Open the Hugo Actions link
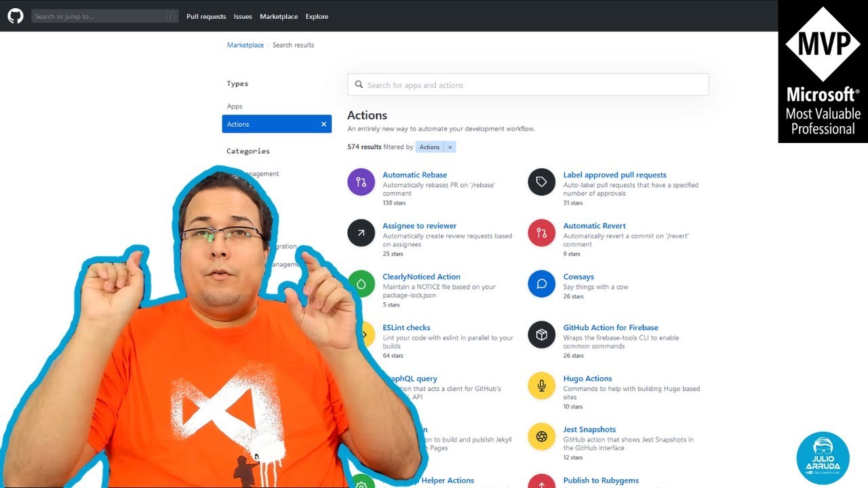 coord(588,378)
